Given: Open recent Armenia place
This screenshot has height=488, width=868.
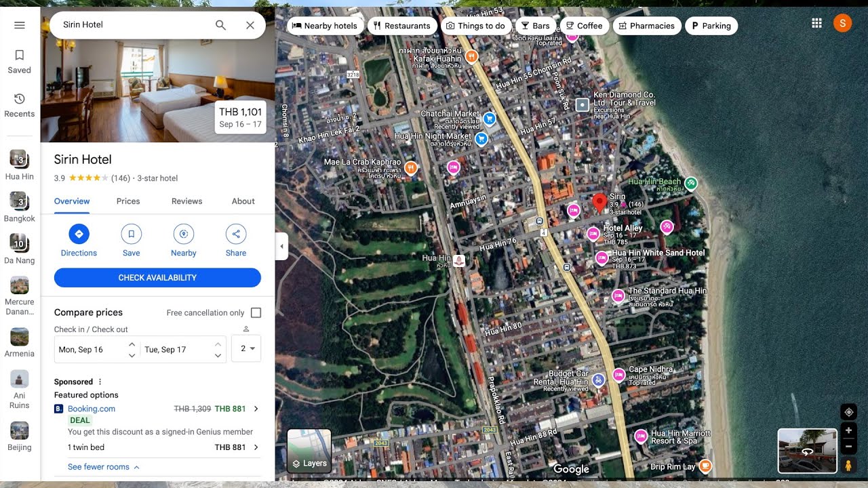Looking at the screenshot, I should 19,342.
